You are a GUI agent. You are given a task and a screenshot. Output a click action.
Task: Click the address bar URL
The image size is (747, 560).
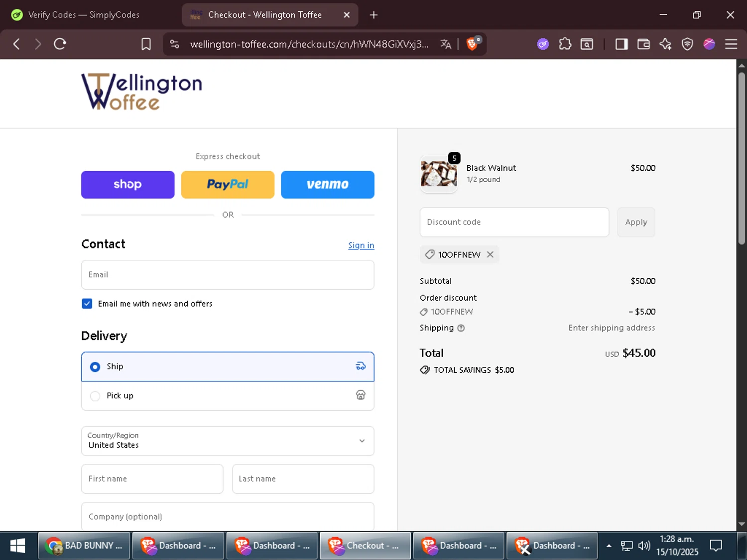(309, 44)
